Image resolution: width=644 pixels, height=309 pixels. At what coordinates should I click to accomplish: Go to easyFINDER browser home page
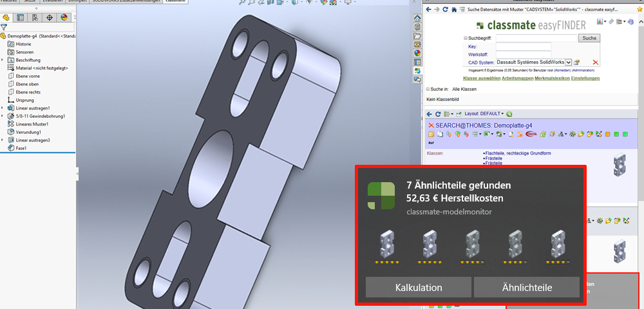(454, 9)
